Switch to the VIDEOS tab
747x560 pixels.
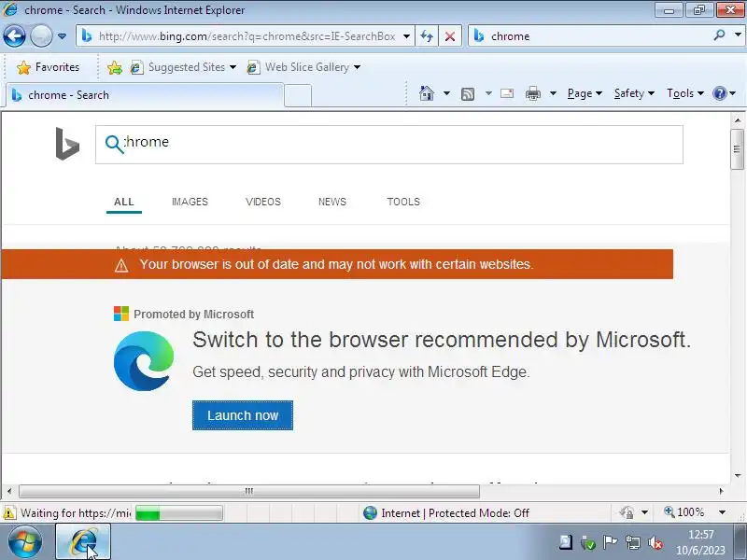263,202
